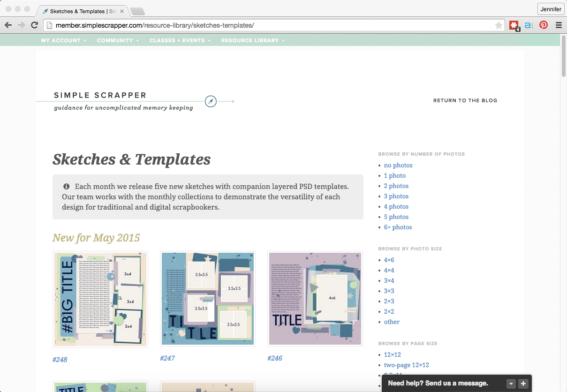Expand help chat with plus icon
567x392 pixels.
(x=523, y=384)
